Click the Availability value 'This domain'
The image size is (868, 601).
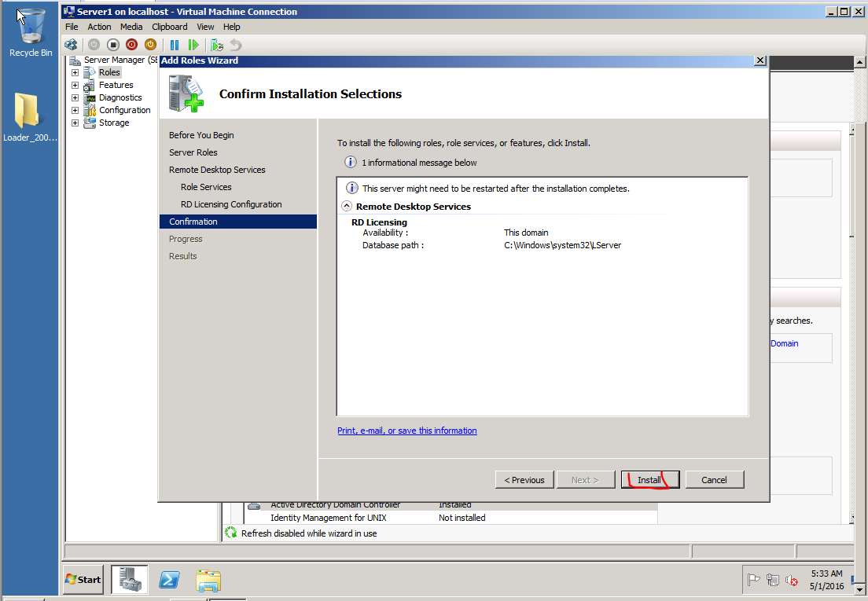tap(526, 233)
